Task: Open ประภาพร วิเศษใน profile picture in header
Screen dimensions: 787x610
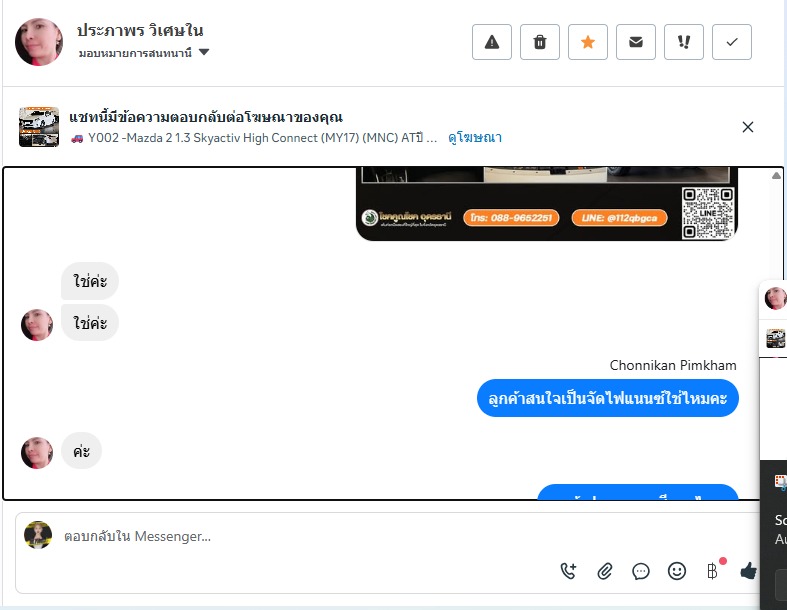Action: tap(39, 42)
